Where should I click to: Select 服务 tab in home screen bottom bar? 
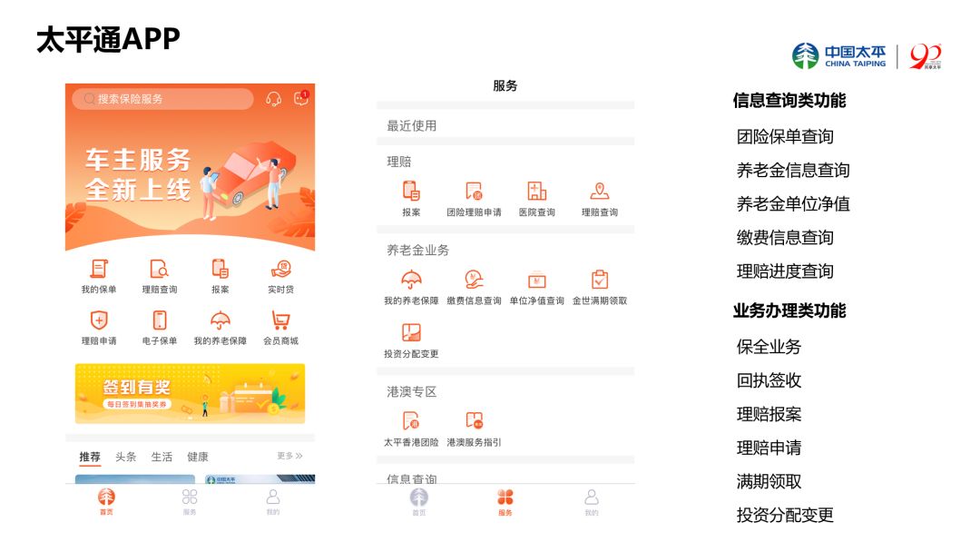click(190, 502)
